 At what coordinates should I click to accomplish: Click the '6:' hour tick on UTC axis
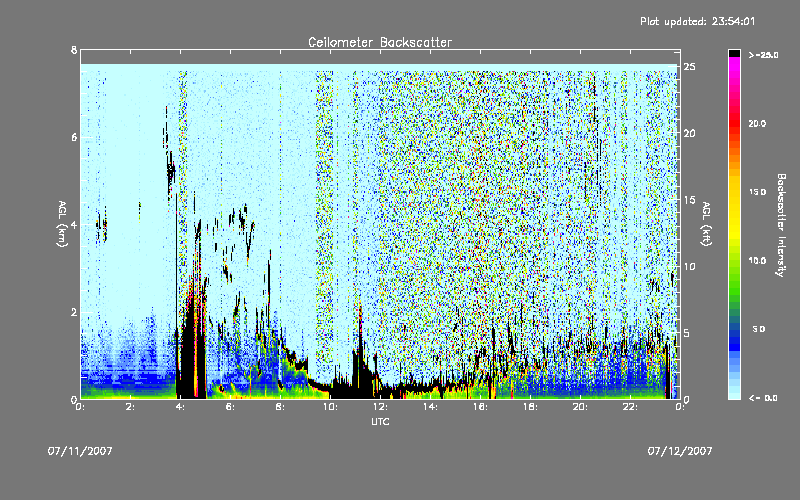(x=231, y=407)
